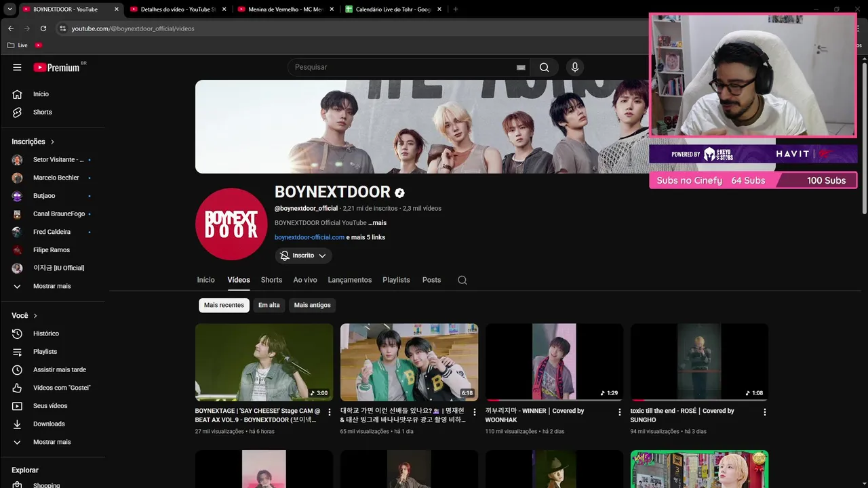Open the YouTube bookmark icon in bookmarks bar
This screenshot has width=868, height=488.
point(39,45)
